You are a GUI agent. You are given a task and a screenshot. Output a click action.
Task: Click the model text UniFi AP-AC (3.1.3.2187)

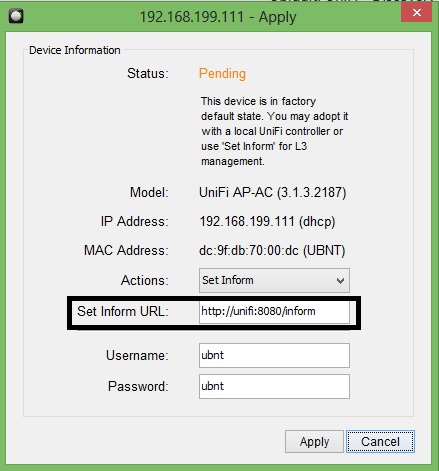273,192
